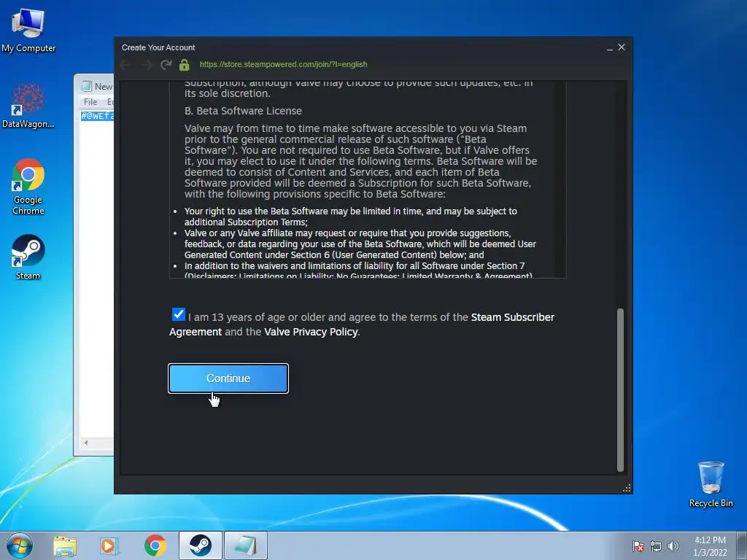Reload the Steam join page
The width and height of the screenshot is (747, 560).
pyautogui.click(x=166, y=65)
